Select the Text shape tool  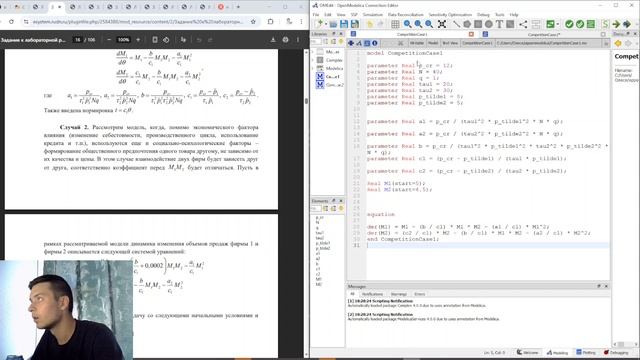(x=499, y=24)
